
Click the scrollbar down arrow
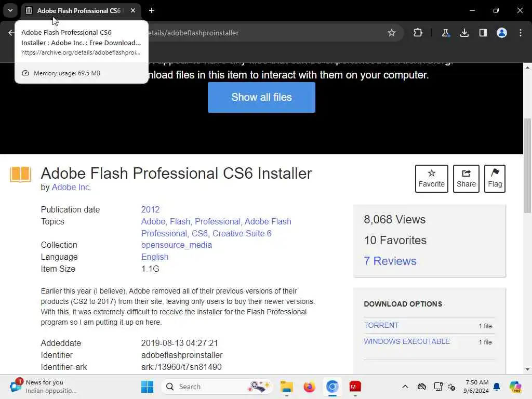(527, 369)
